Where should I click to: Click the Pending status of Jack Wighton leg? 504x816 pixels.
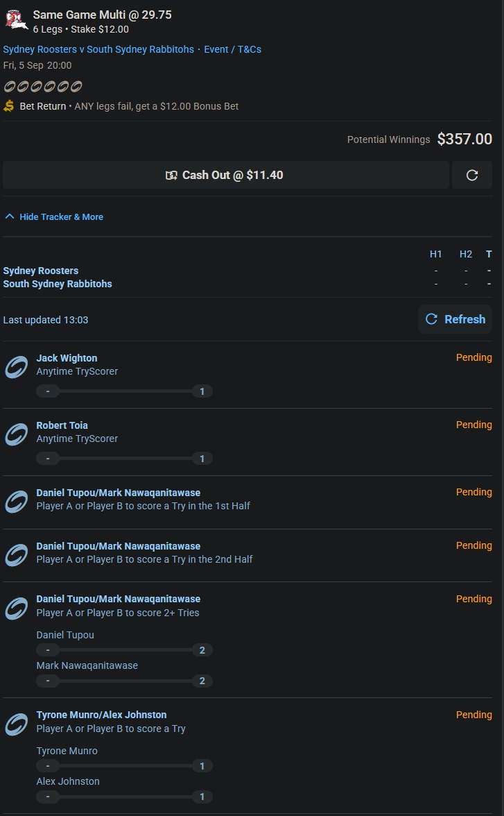(x=473, y=357)
